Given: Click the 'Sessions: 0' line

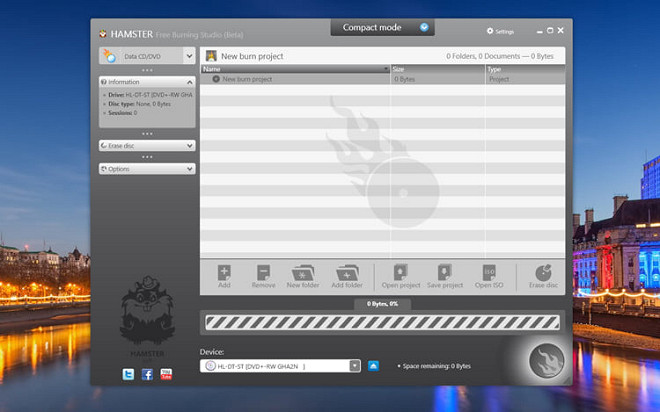Looking at the screenshot, I should (x=121, y=113).
